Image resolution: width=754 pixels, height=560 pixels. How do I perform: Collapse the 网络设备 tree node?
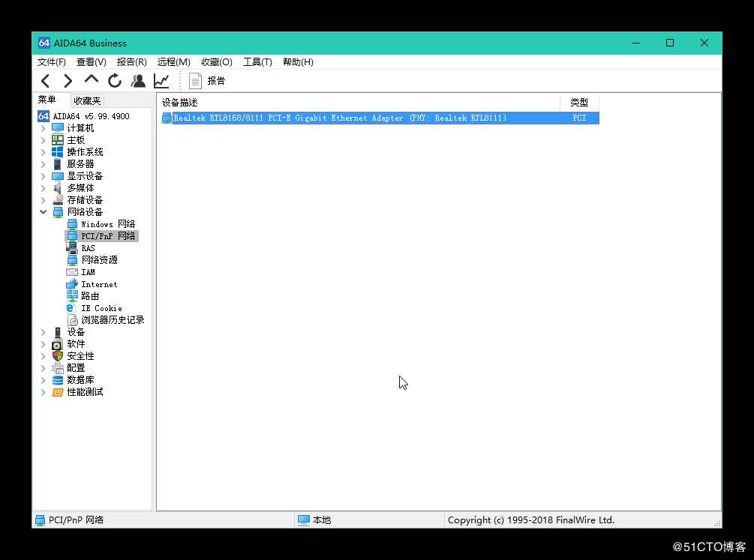click(44, 212)
